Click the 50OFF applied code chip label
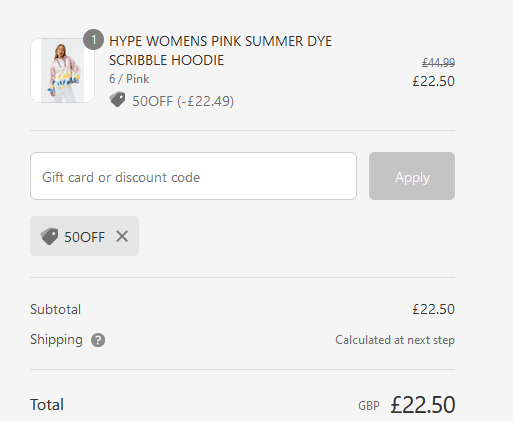Viewport: 513px width, 421px height. [x=84, y=237]
